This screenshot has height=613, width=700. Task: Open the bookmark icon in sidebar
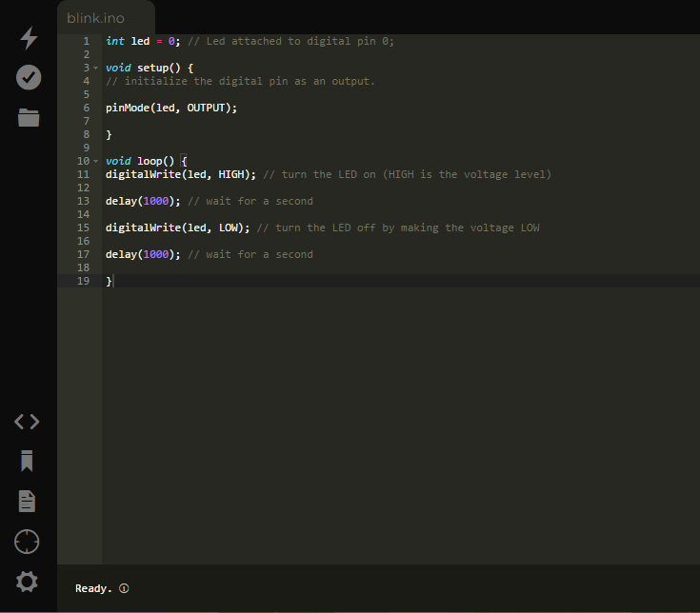[27, 461]
